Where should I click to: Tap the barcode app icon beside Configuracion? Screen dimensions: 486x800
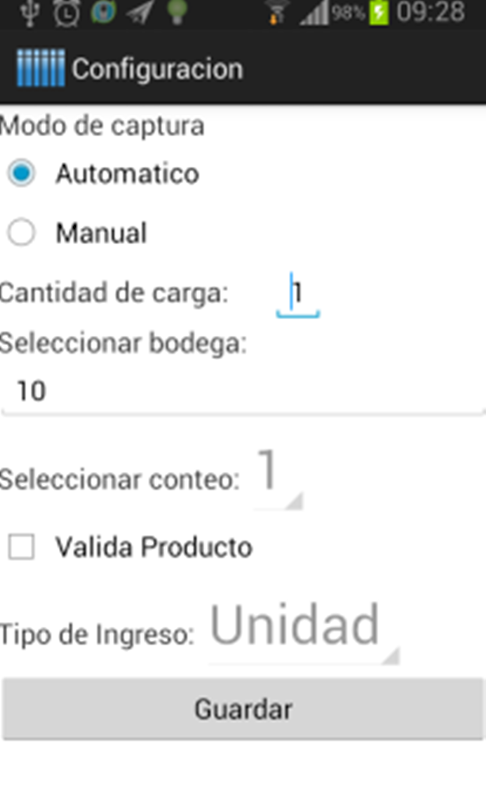(x=40, y=68)
